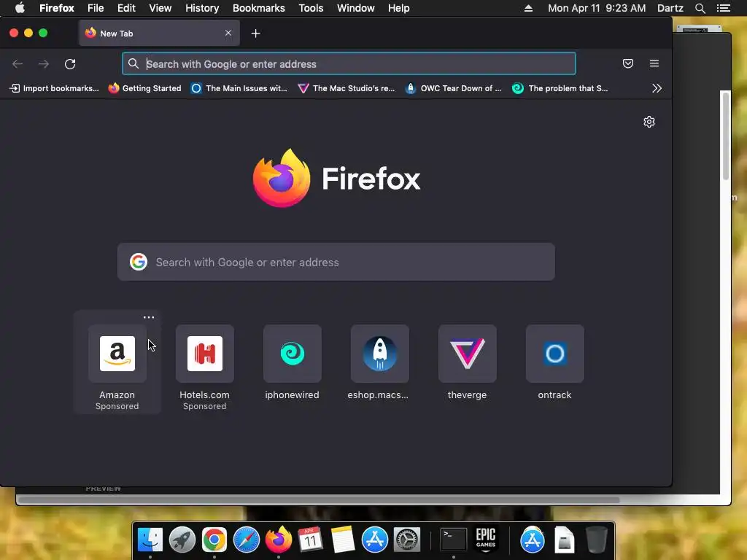
Task: Click the Dartz user name in menu bar
Action: pyautogui.click(x=670, y=8)
